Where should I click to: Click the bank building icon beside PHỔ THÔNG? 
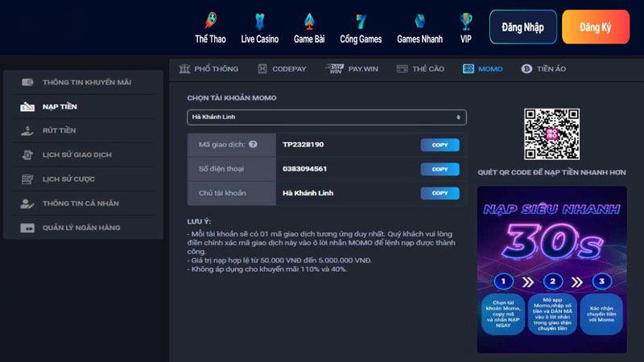coord(184,68)
